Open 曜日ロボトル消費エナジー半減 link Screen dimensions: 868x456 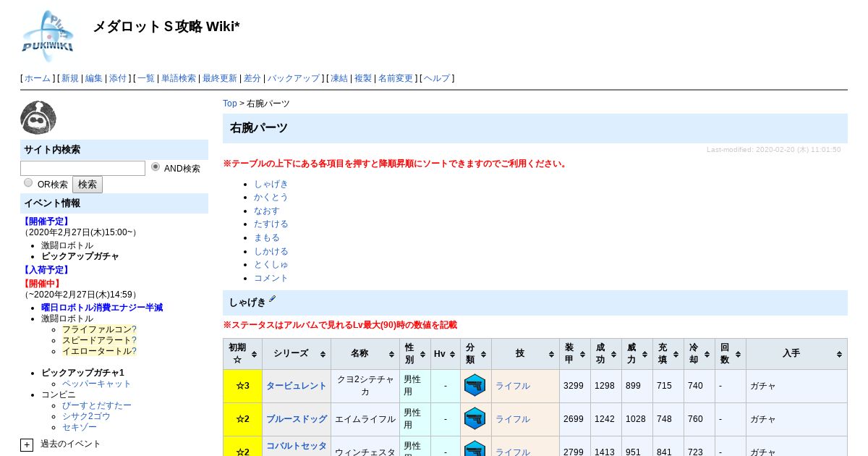[102, 308]
